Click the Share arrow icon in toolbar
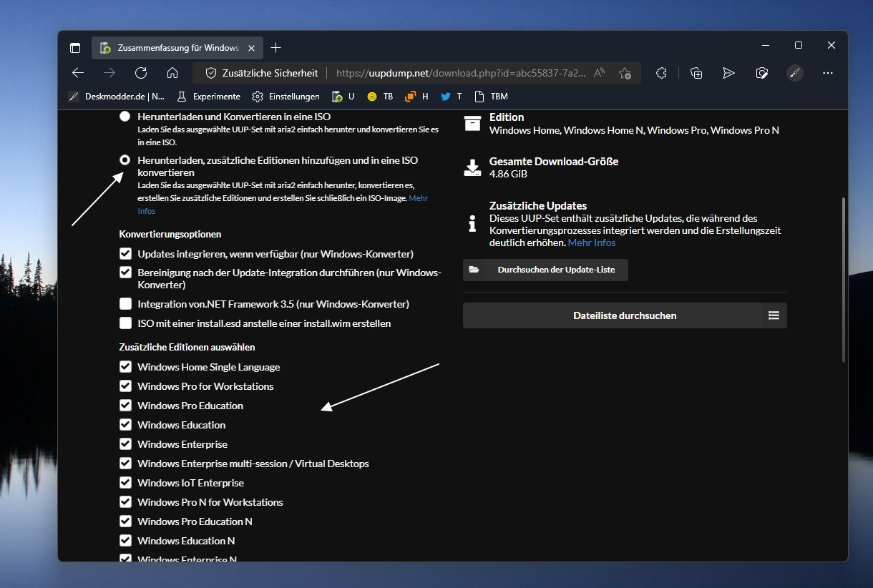Viewport: 873px width, 588px height. pyautogui.click(x=728, y=73)
